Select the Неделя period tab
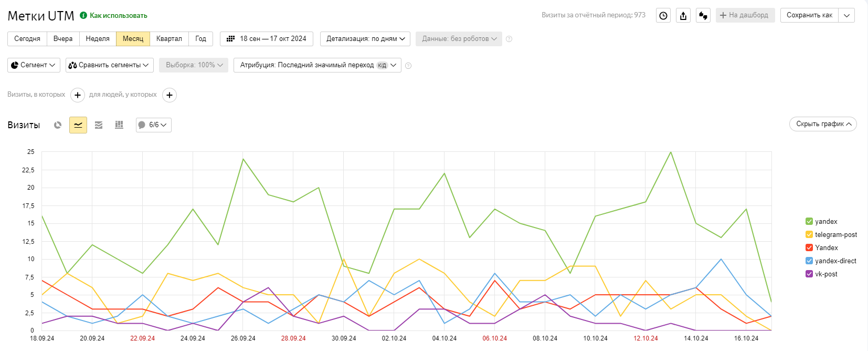Screen dimensions: 868x351 coord(98,39)
